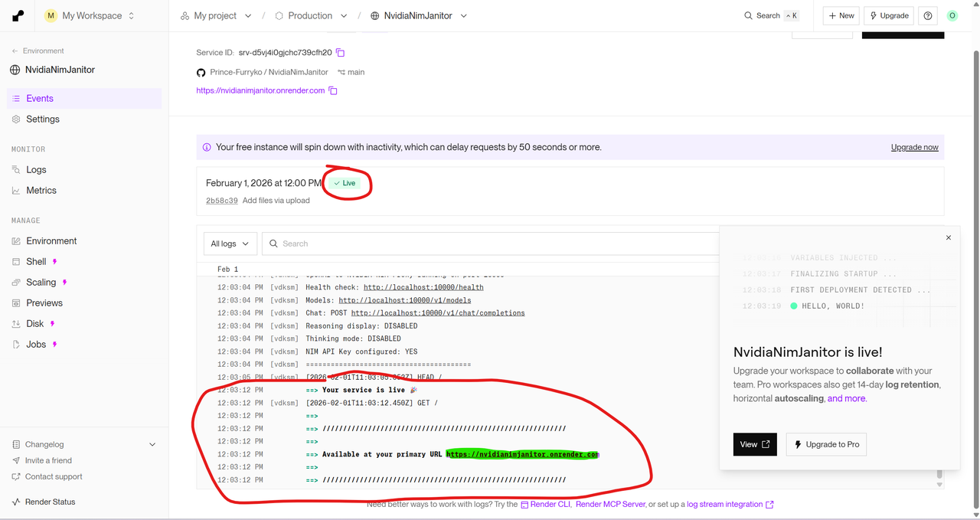The height and width of the screenshot is (520, 980).
Task: Copy the Service ID
Action: (x=341, y=53)
